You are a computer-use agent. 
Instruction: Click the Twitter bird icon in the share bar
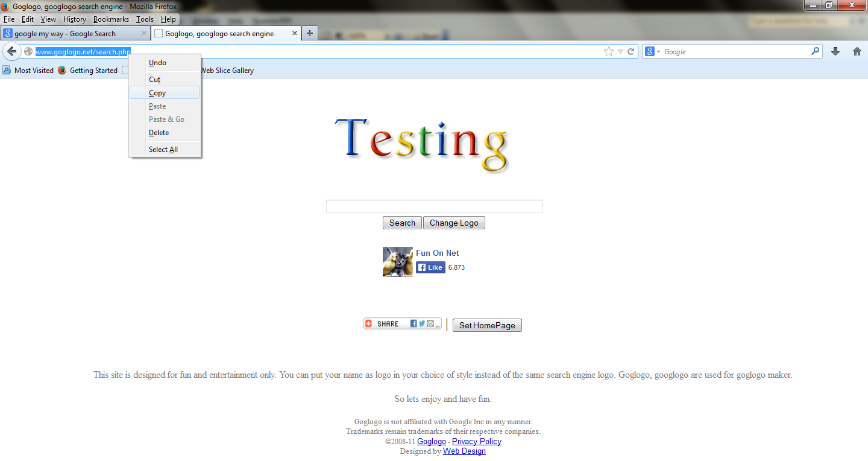coord(422,324)
